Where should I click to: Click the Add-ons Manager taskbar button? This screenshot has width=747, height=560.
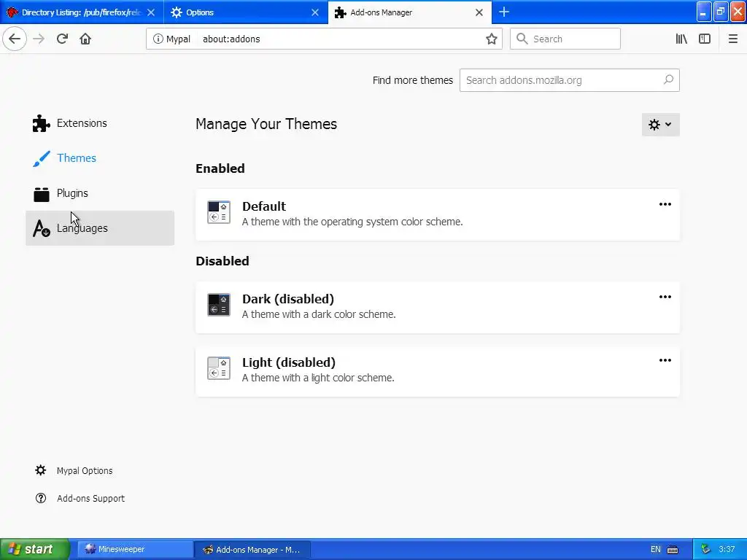(252, 549)
